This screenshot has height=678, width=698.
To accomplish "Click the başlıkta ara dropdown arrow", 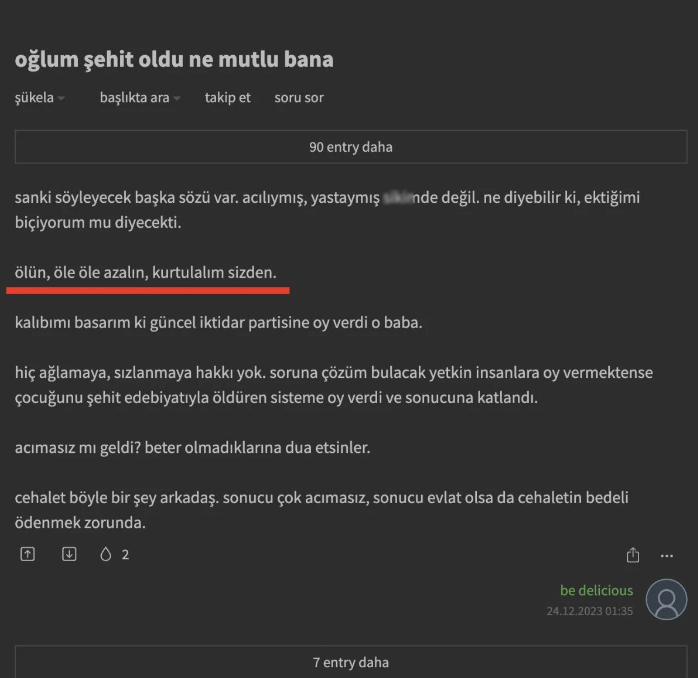I will pos(177,98).
